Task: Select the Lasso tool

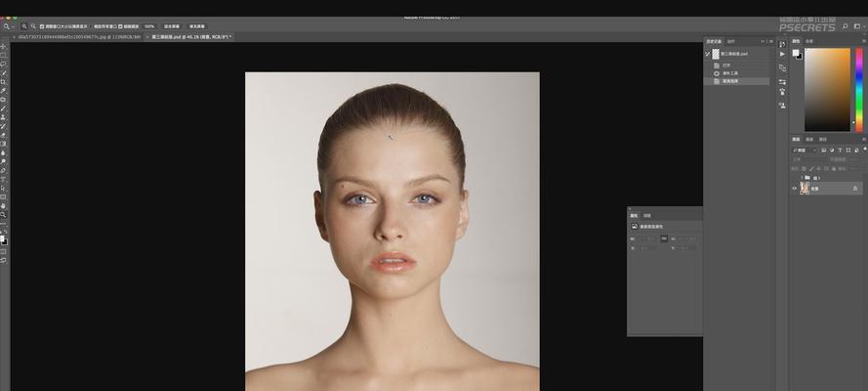Action: [3, 65]
